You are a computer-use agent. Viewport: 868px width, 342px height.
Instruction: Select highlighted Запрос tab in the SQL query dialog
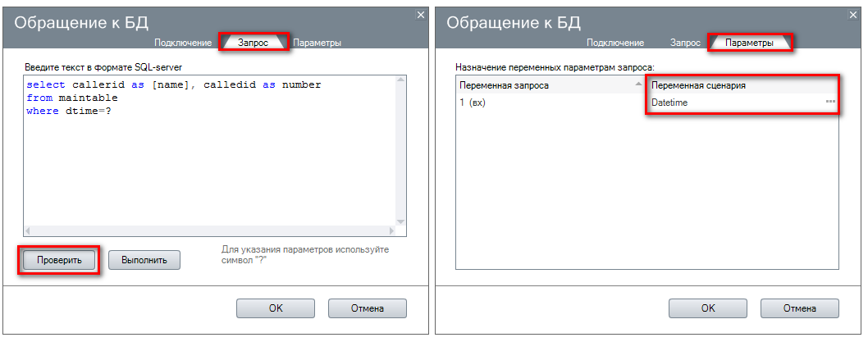coord(253,43)
